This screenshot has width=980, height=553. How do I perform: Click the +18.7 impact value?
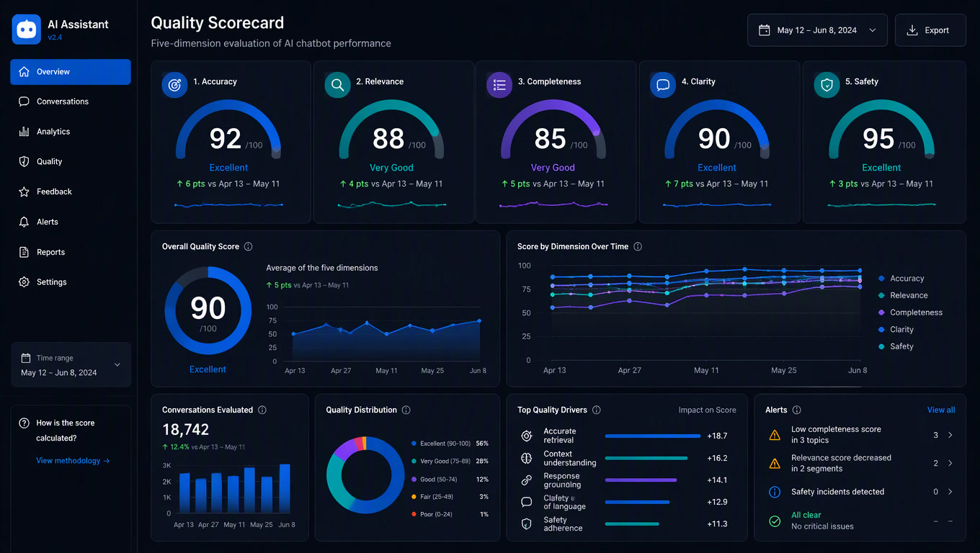[717, 436]
